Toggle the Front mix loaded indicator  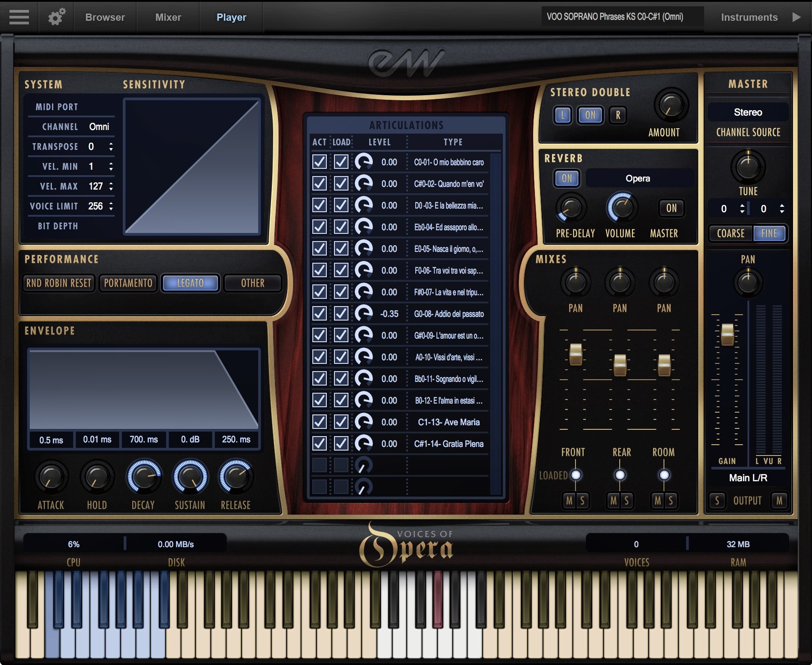click(x=576, y=475)
